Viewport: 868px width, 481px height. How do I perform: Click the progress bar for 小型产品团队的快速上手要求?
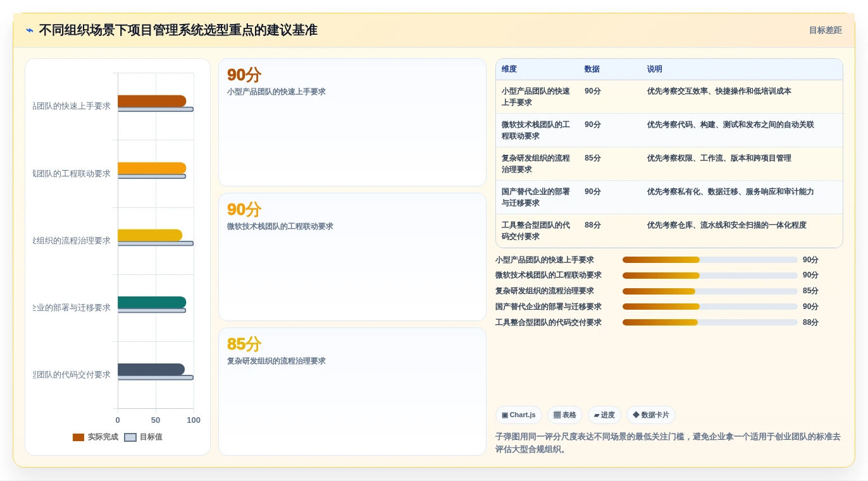pyautogui.click(x=710, y=260)
